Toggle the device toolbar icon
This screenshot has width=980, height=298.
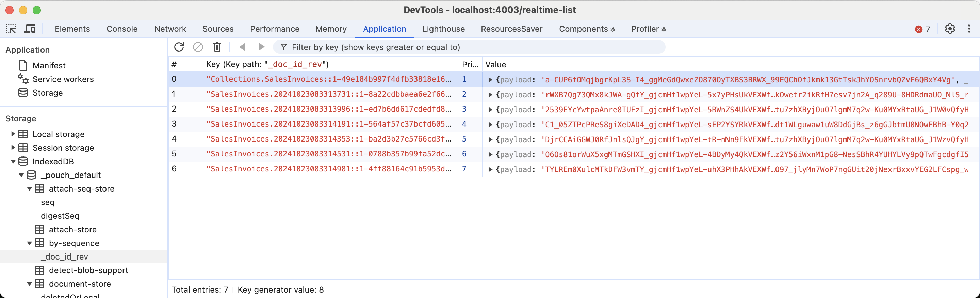[x=30, y=29]
